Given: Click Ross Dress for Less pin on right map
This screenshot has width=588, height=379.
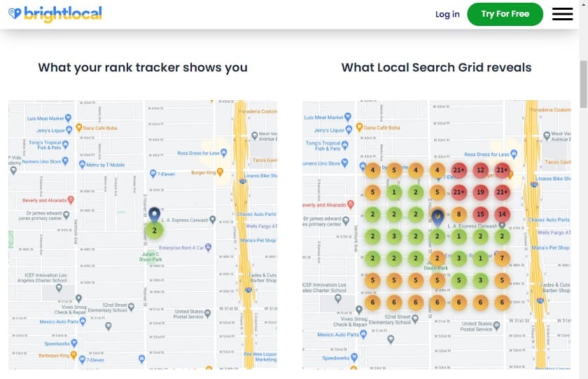Looking at the screenshot, I should click(x=514, y=153).
